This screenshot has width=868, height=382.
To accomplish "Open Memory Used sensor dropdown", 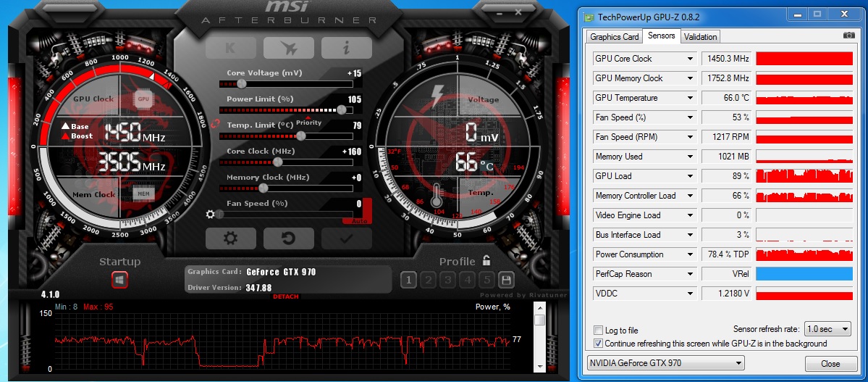I will (x=691, y=157).
